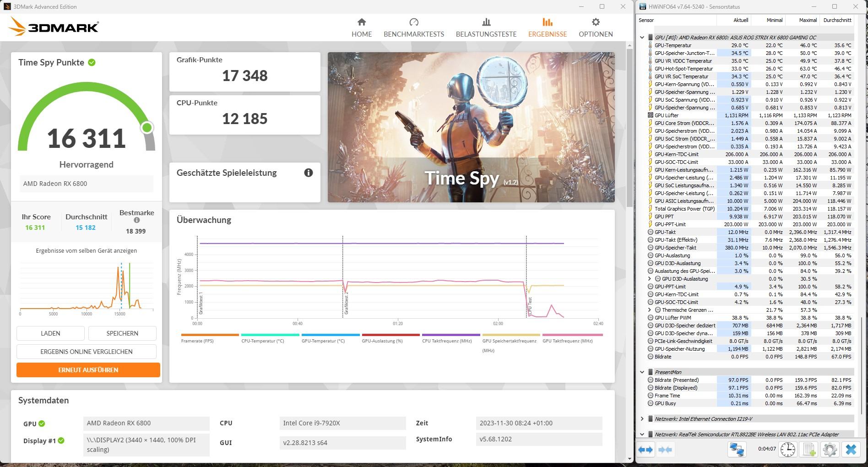Click the 3DMark logo
This screenshot has width=868, height=467.
54,27
